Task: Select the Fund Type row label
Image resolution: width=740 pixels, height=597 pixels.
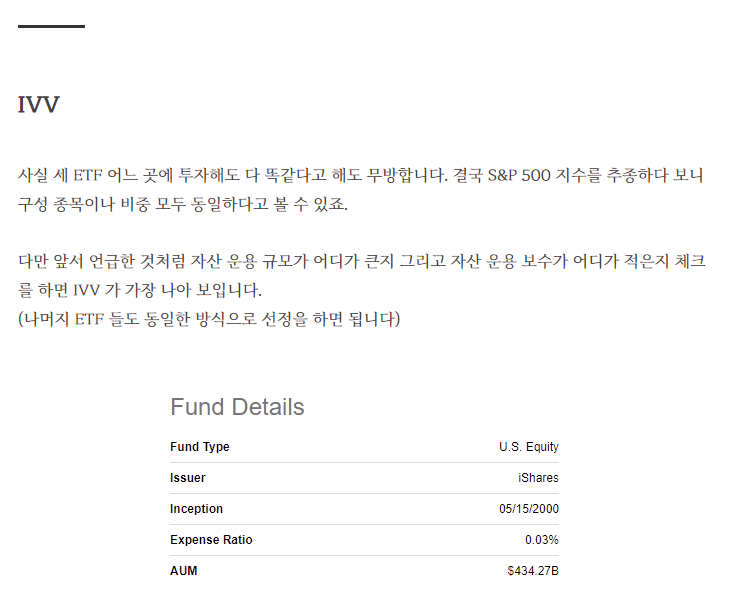Action: [200, 446]
